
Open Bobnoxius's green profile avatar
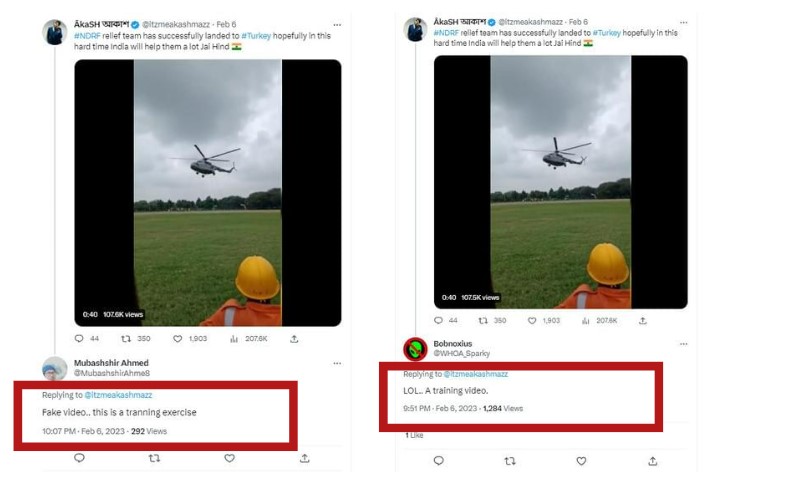[415, 349]
